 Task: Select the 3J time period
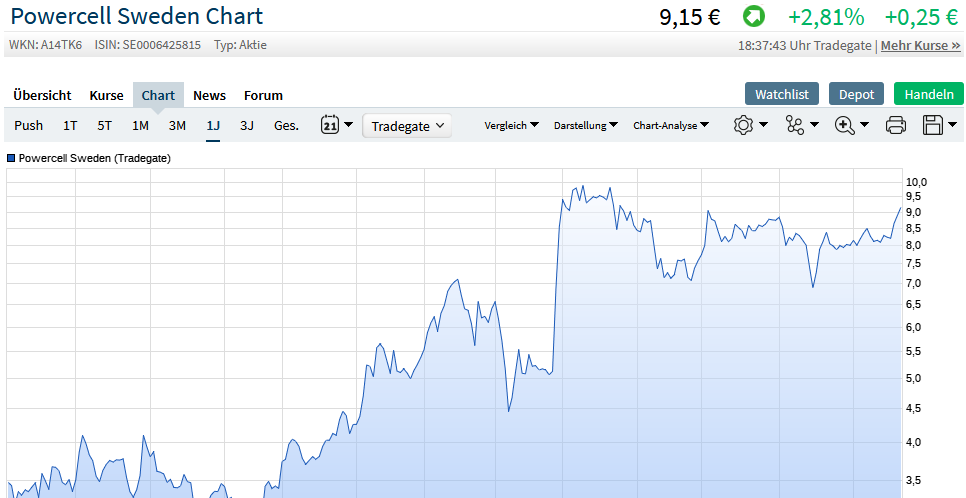(x=247, y=126)
